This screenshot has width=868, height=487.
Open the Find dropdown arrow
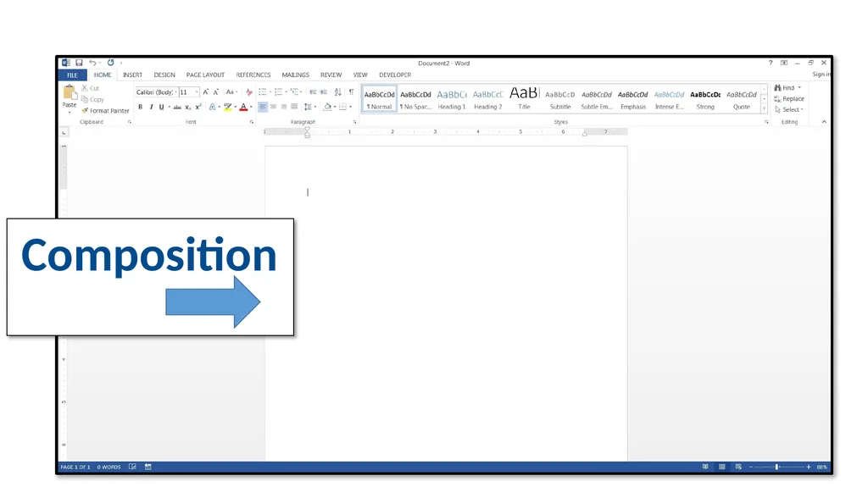point(799,88)
